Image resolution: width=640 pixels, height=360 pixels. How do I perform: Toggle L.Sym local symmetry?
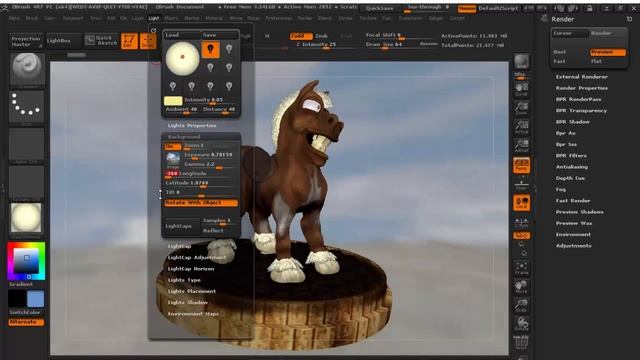(521, 222)
